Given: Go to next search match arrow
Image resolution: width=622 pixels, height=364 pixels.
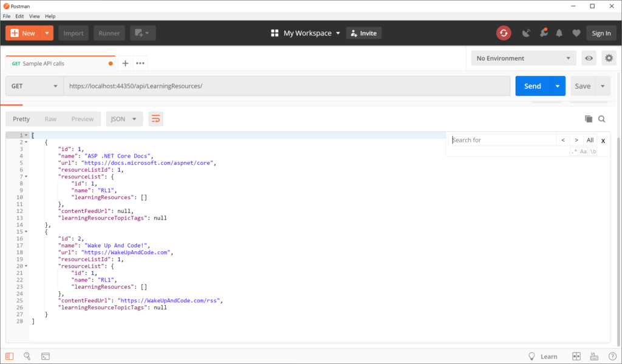Looking at the screenshot, I should tap(576, 140).
